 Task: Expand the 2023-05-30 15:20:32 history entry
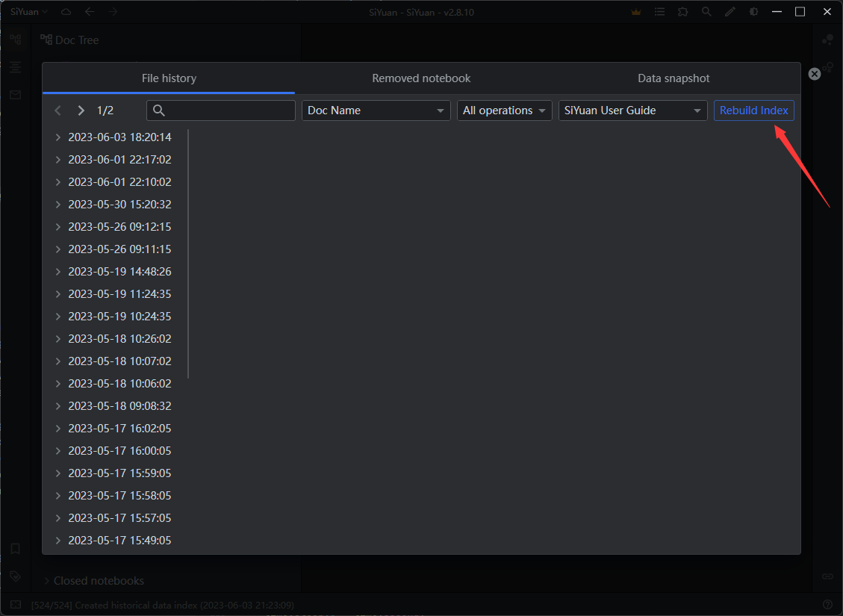coord(58,205)
